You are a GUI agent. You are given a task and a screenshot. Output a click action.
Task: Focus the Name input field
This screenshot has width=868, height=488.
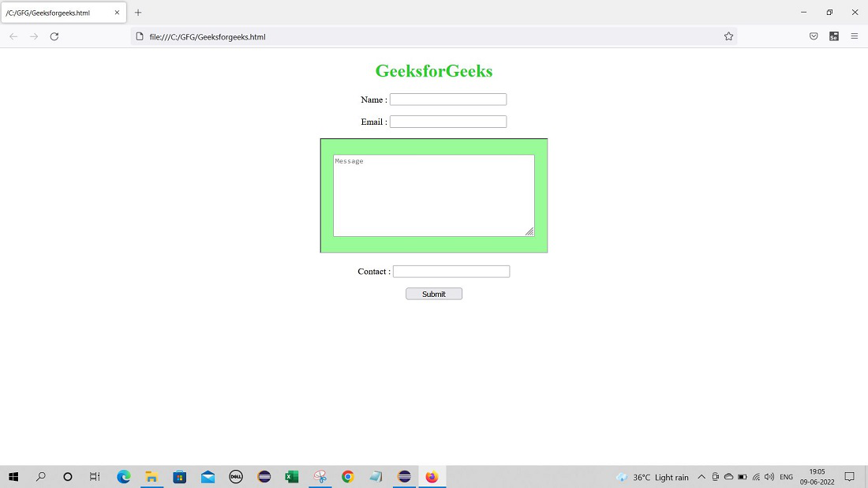click(x=448, y=99)
